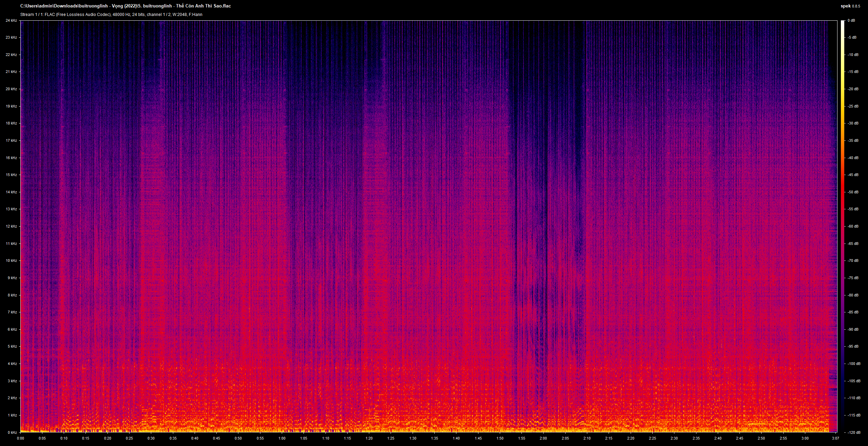Viewport: 868px width, 446px height.
Task: Click the '3:07' end time label
Action: click(x=835, y=438)
